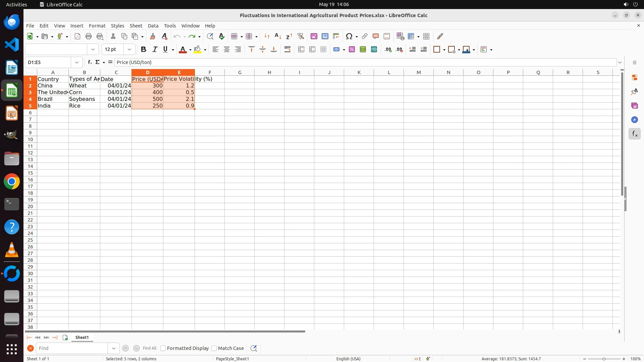Open the Navigator sidebar icon
The image size is (644, 362).
click(634, 120)
